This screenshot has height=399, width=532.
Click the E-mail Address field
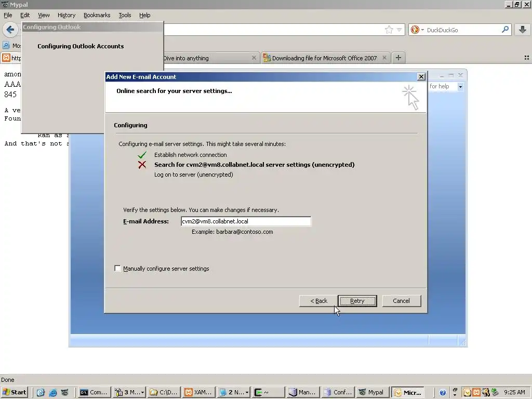[246, 221]
